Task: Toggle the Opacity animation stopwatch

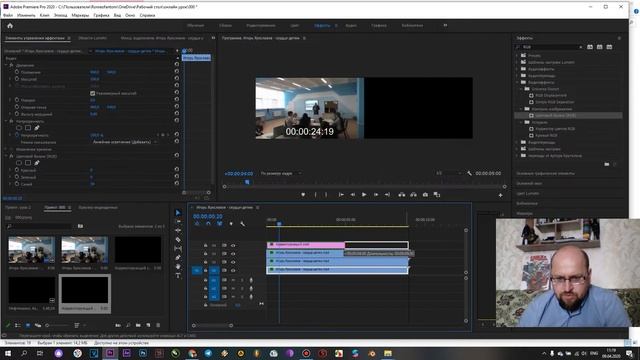Action: coord(17,135)
